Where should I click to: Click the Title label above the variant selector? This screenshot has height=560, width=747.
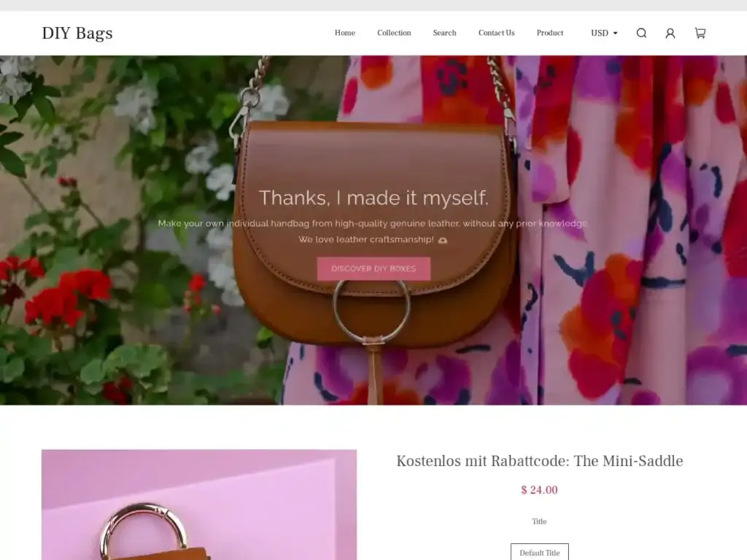(539, 521)
